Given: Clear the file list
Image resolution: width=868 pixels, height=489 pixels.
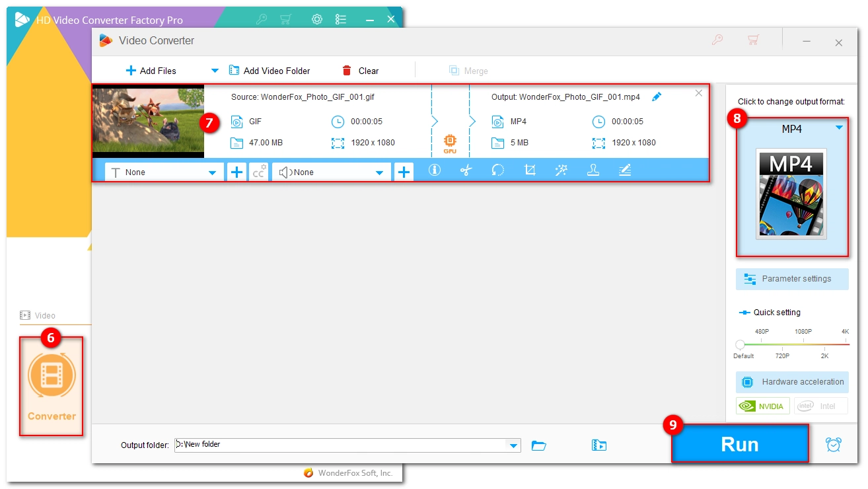Looking at the screenshot, I should [360, 71].
